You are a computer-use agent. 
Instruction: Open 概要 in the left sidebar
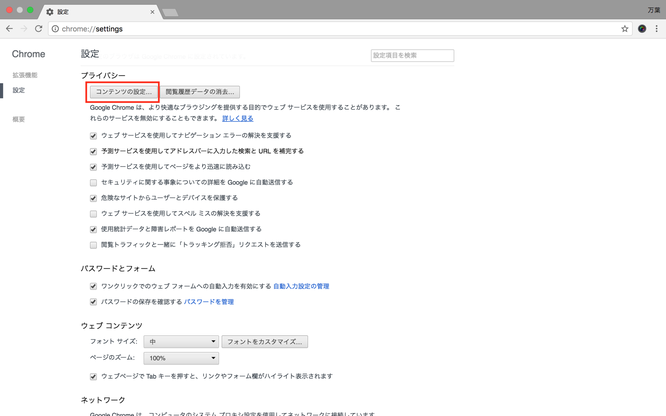(x=18, y=119)
